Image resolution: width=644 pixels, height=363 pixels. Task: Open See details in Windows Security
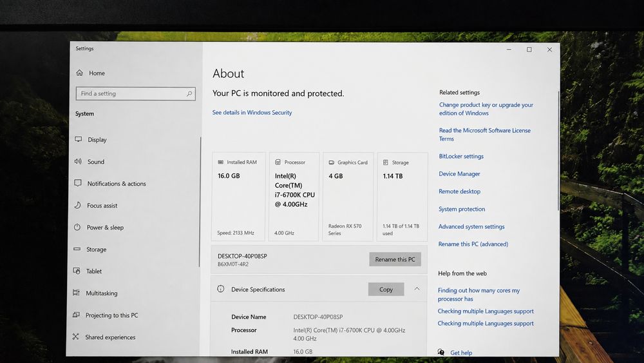[252, 112]
